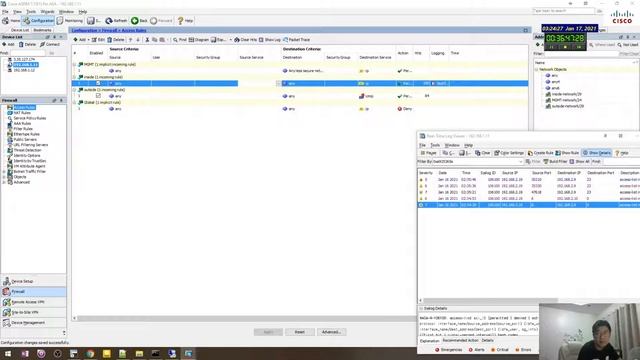
Task: Open Device Management section
Action: click(x=33, y=322)
